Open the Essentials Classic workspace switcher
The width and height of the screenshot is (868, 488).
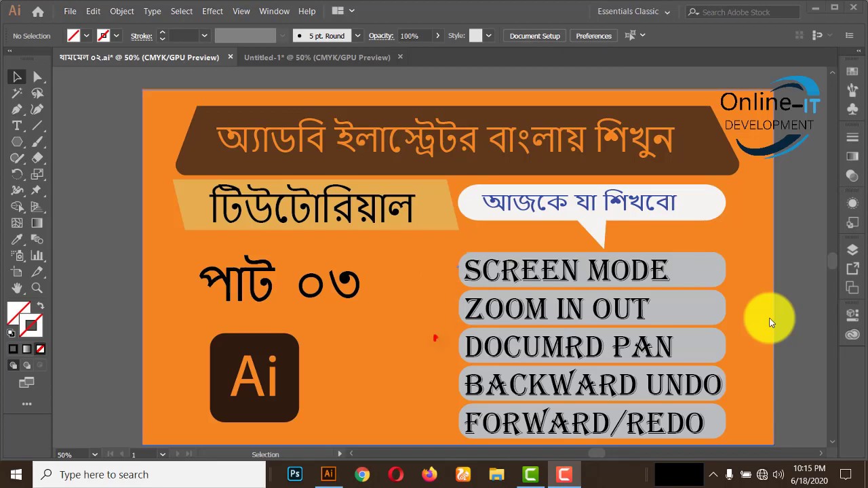coord(633,12)
